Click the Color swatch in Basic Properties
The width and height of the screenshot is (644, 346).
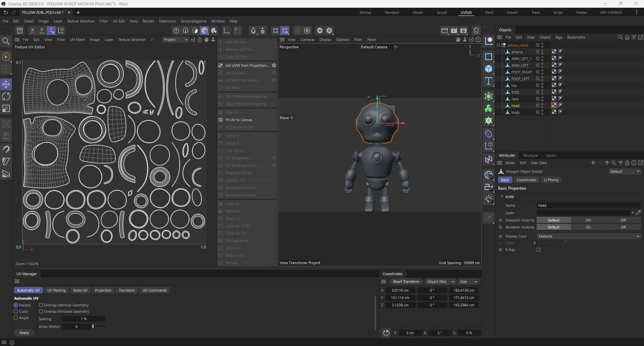(548, 243)
